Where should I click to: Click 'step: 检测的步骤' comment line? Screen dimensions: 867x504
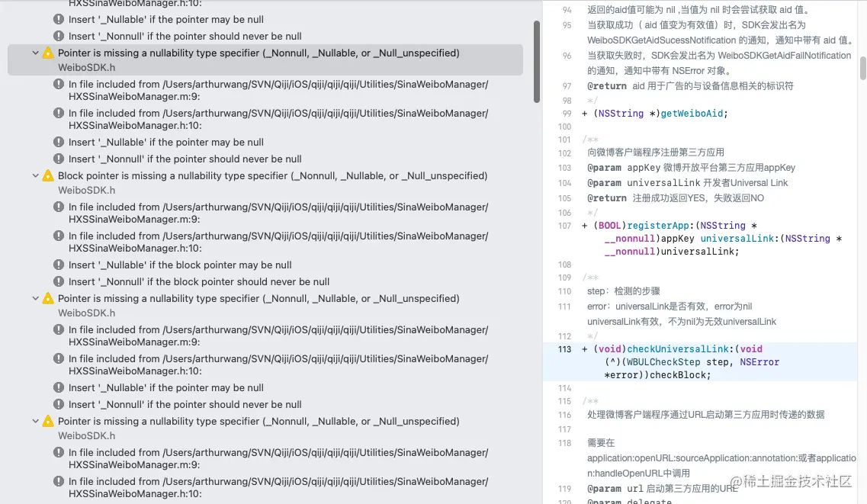[x=624, y=291]
